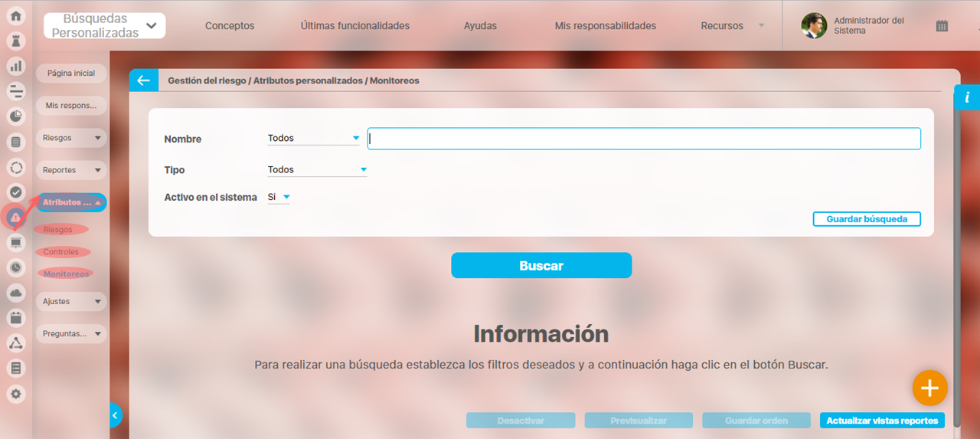980x439 pixels.
Task: Open the blue info panel tab
Action: coord(967,97)
